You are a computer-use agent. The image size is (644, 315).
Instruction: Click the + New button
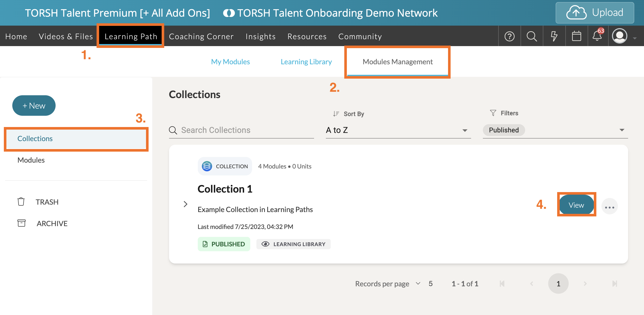point(34,106)
